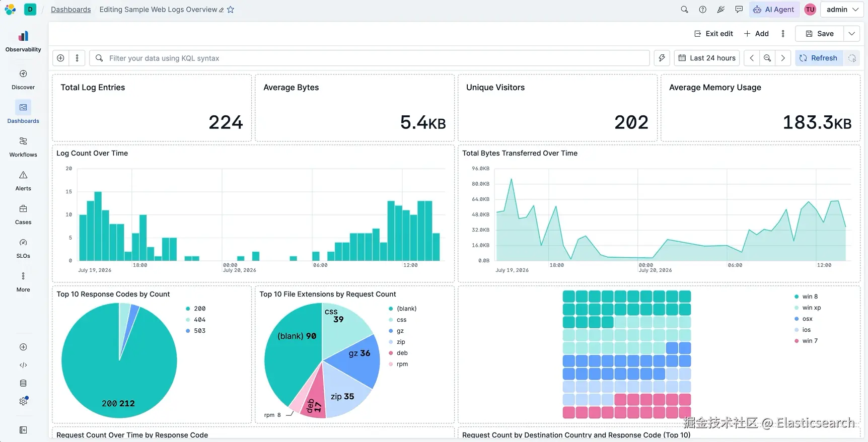This screenshot has width=868, height=442.
Task: Click the developer tools code icon
Action: tap(23, 365)
